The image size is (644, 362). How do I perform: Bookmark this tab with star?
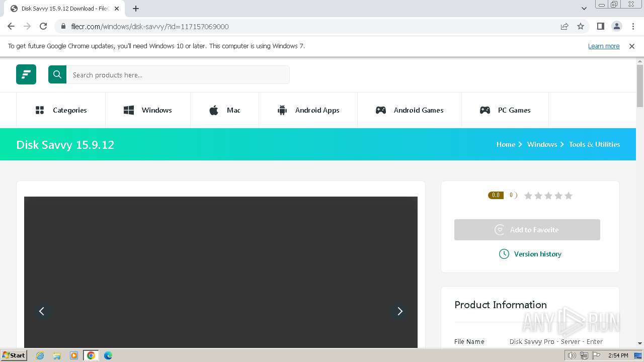coord(581,26)
